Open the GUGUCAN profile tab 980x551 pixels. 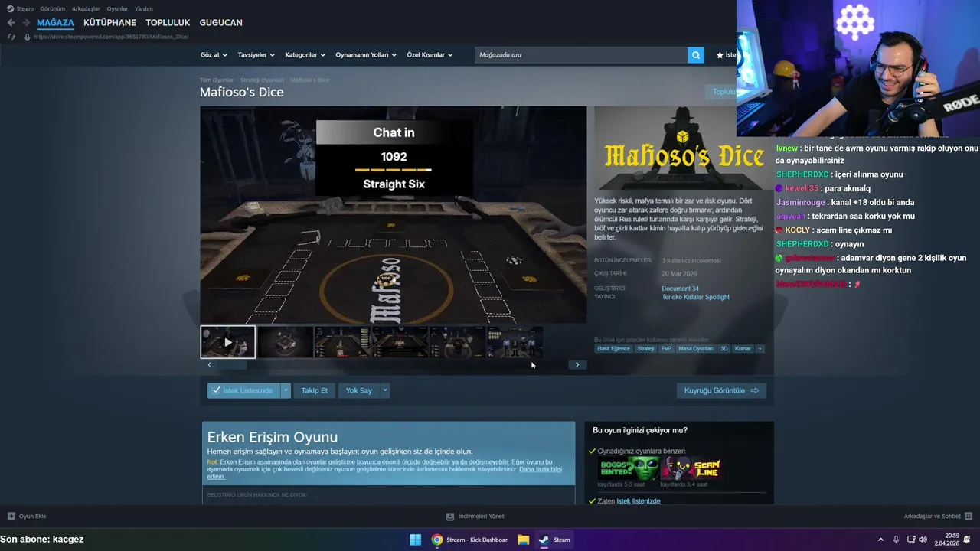(220, 23)
